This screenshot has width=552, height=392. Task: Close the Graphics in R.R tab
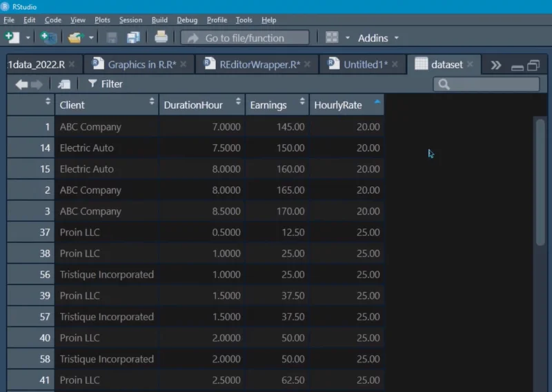click(x=184, y=64)
